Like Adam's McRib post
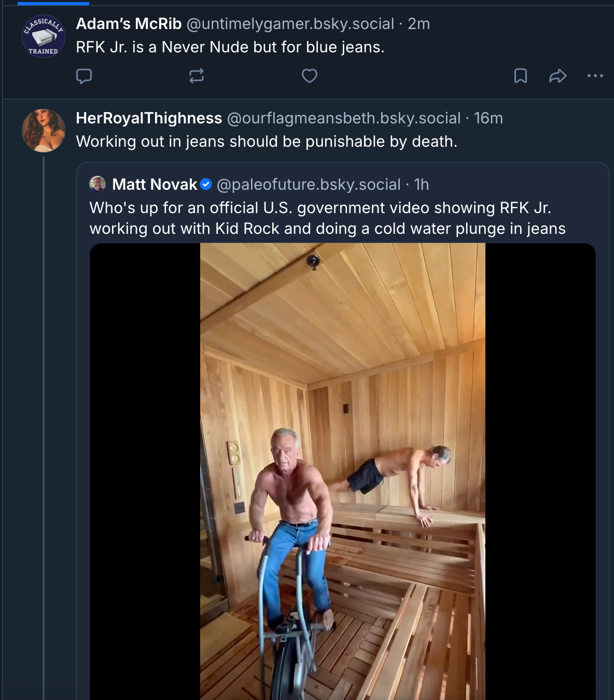 [x=310, y=76]
